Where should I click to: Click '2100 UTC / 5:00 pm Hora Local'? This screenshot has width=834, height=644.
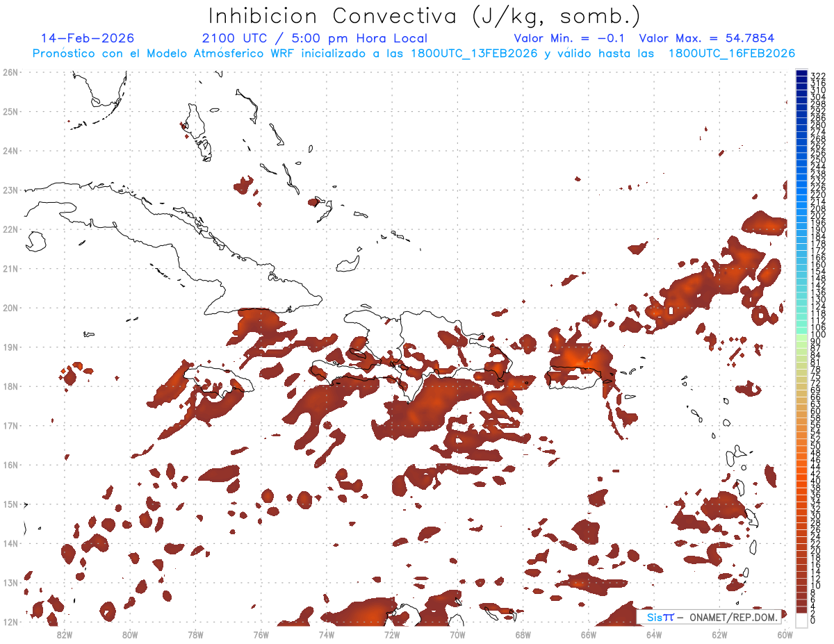[x=315, y=38]
